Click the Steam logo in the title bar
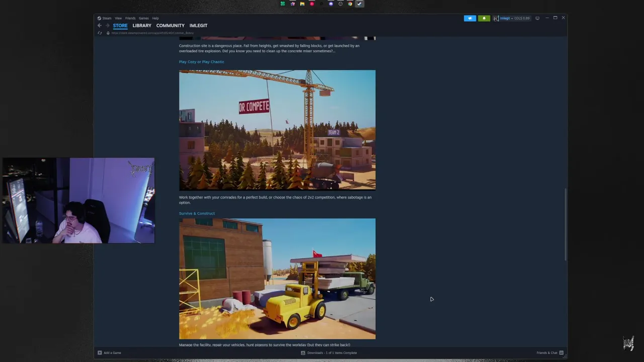The width and height of the screenshot is (644, 362). coord(100,18)
